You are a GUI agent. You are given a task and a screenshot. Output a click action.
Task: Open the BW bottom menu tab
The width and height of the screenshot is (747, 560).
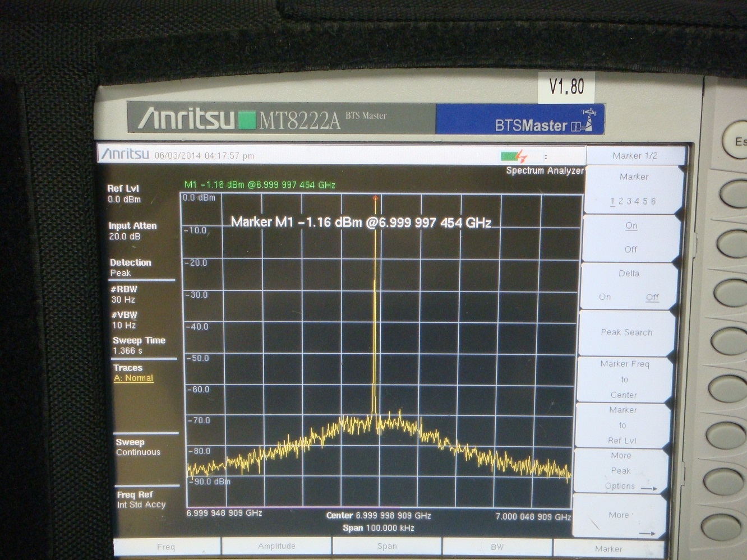[x=497, y=547]
